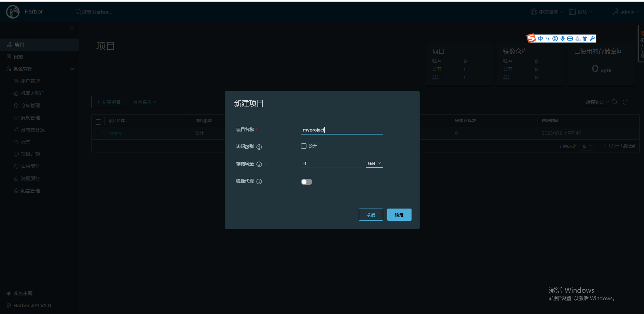The width and height of the screenshot is (644, 314).
Task: Click the 确定 confirm button
Action: (399, 215)
